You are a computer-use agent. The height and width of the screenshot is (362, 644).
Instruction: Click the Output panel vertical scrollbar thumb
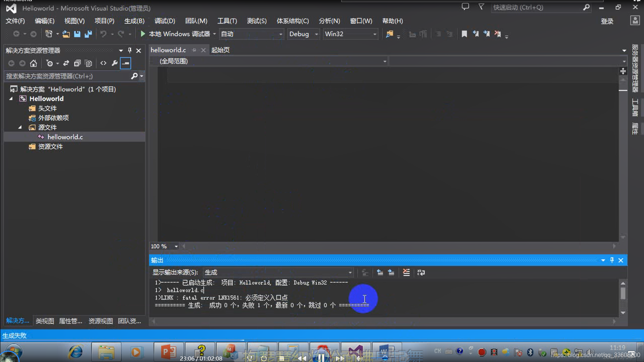coord(623,293)
